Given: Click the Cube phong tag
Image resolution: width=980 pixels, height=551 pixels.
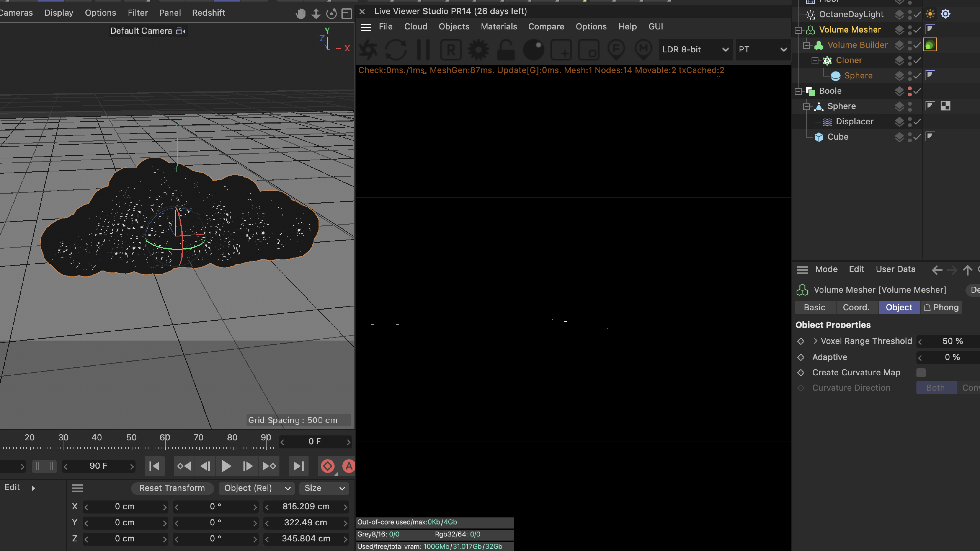Looking at the screenshot, I should tap(930, 136).
